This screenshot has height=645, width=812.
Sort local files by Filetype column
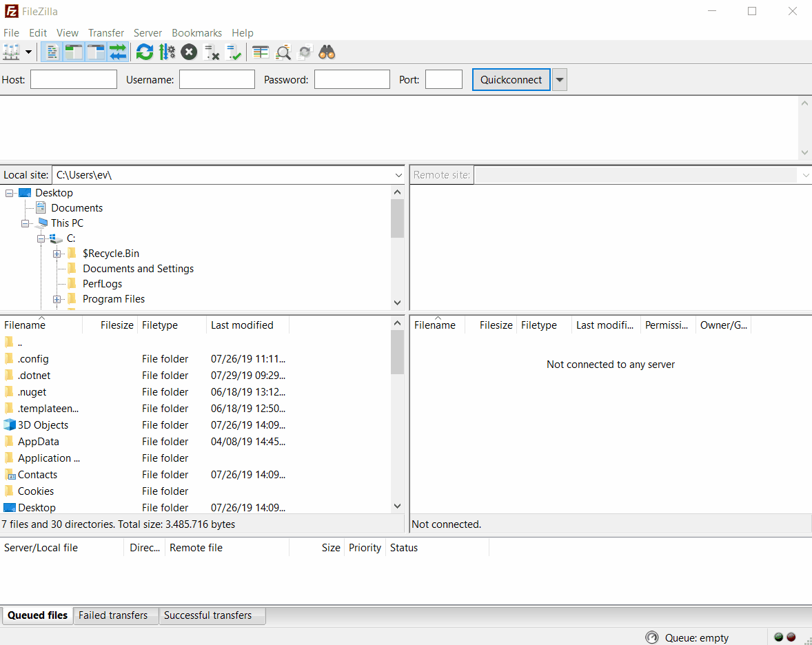pos(172,325)
